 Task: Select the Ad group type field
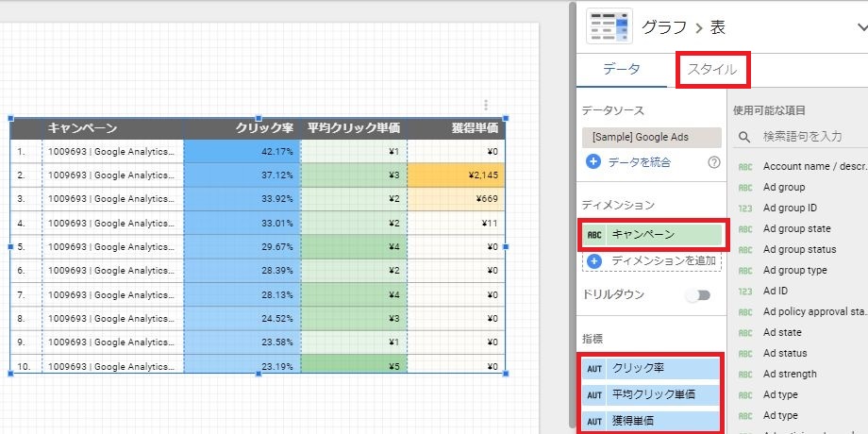pos(795,270)
